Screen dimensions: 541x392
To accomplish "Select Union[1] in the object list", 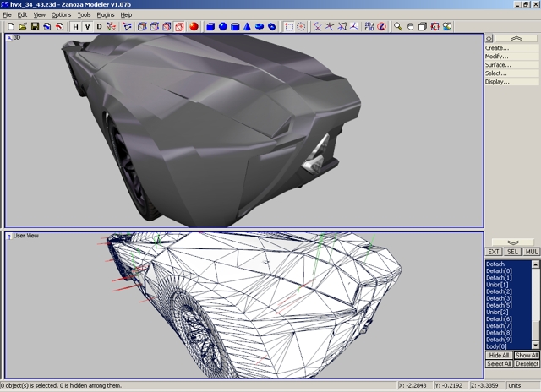I will pos(499,285).
